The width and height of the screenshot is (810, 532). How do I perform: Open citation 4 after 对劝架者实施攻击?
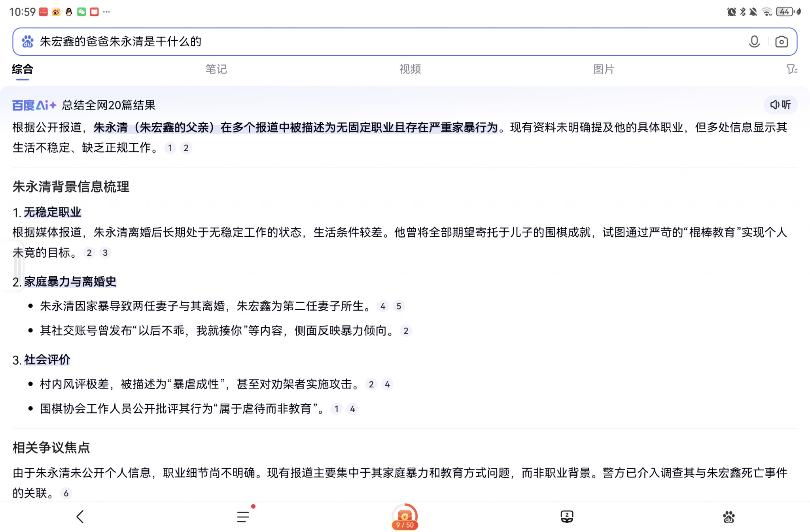pyautogui.click(x=387, y=384)
